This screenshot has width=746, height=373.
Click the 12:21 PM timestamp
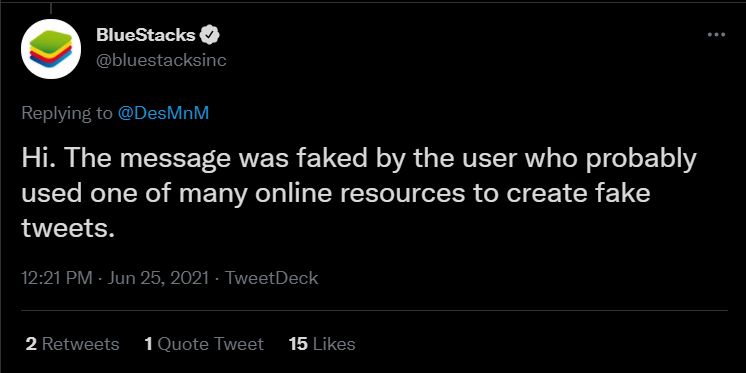pyautogui.click(x=57, y=278)
